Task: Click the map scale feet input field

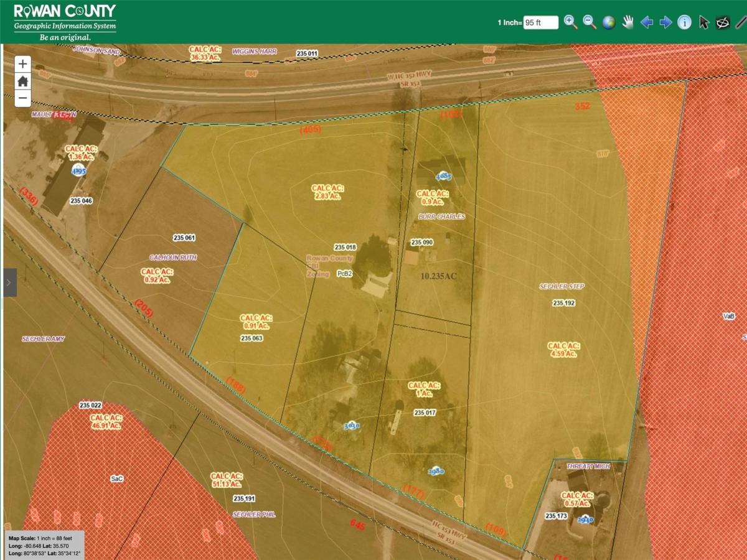Action: (540, 22)
